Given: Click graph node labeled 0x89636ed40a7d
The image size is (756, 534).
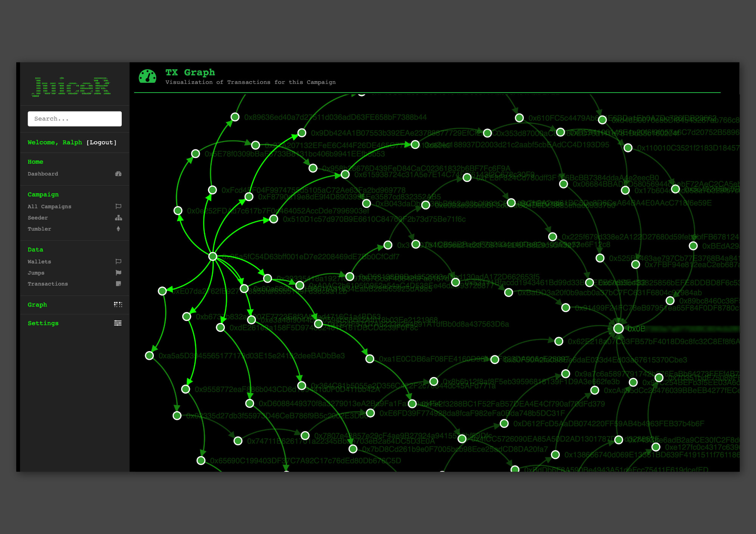Looking at the screenshot, I should [x=235, y=117].
